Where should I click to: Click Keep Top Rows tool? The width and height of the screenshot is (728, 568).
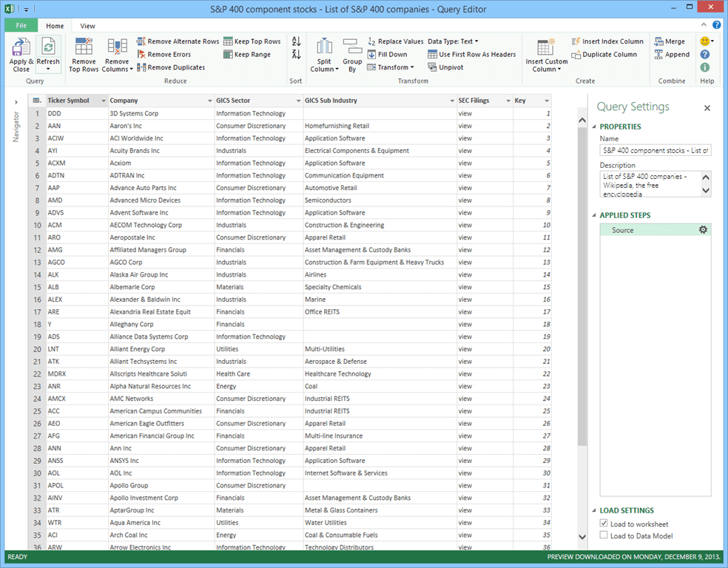click(252, 41)
